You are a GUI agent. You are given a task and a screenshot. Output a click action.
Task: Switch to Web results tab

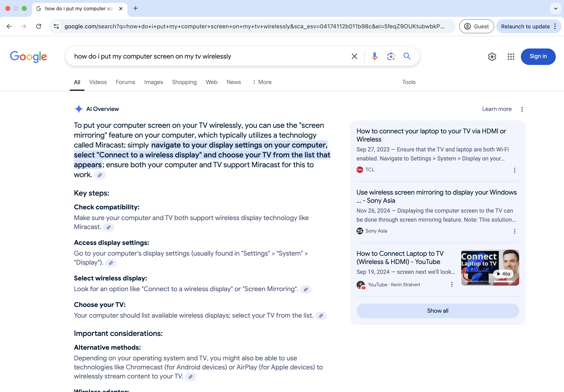tap(211, 82)
